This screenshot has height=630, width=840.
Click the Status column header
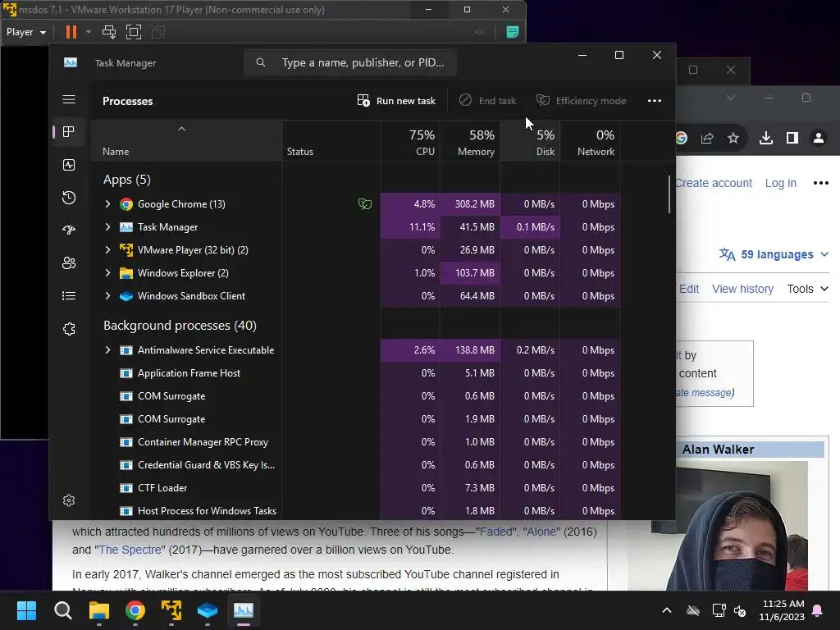coord(331,142)
